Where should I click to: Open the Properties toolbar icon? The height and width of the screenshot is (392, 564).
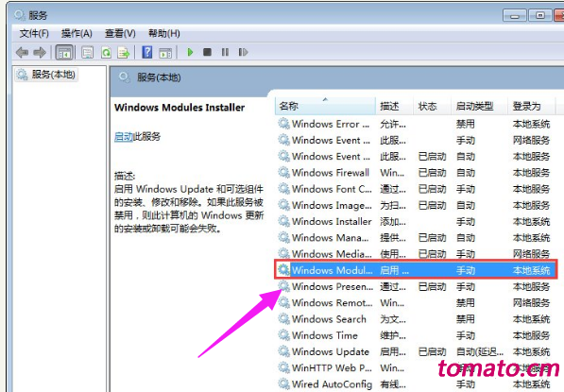pos(88,53)
